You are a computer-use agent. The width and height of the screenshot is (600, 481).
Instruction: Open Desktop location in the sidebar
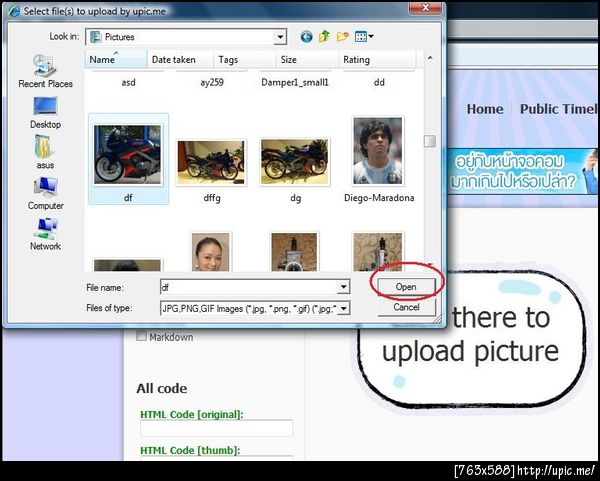[x=45, y=113]
